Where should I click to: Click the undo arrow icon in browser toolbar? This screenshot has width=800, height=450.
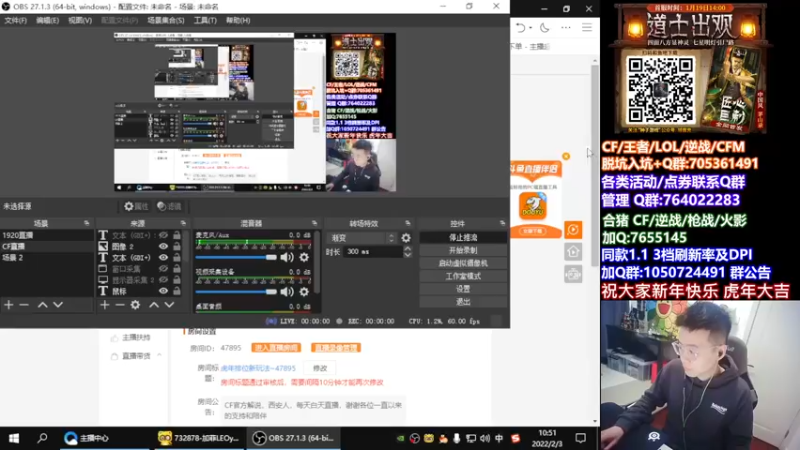(x=520, y=28)
